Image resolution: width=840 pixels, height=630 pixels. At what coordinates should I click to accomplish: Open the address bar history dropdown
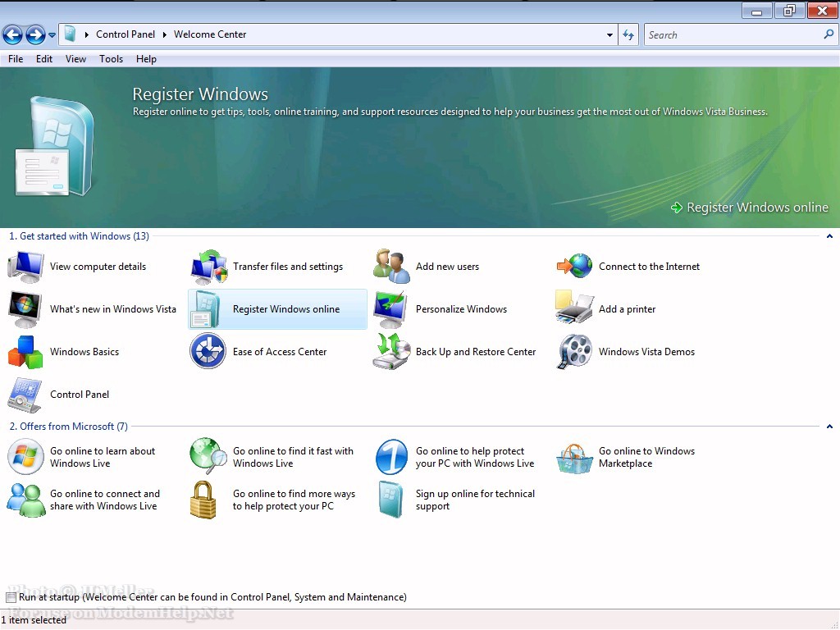point(609,35)
